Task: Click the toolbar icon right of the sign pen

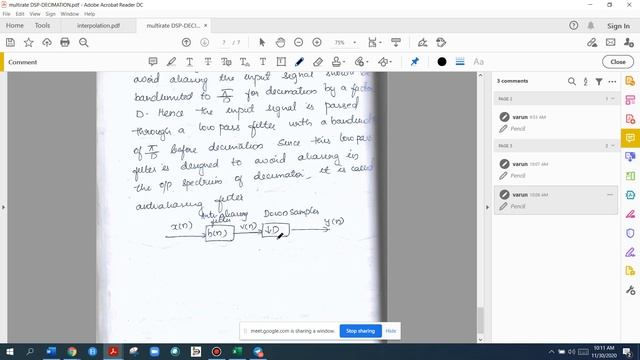Action: tap(441, 42)
